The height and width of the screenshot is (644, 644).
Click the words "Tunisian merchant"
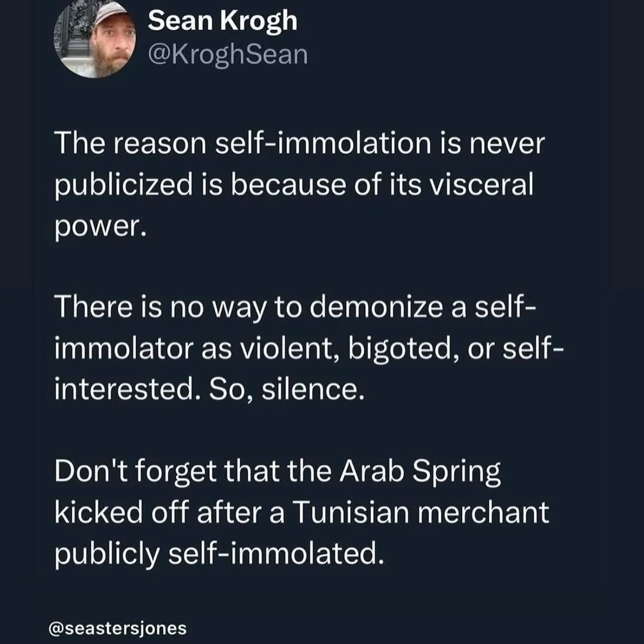[x=421, y=513]
